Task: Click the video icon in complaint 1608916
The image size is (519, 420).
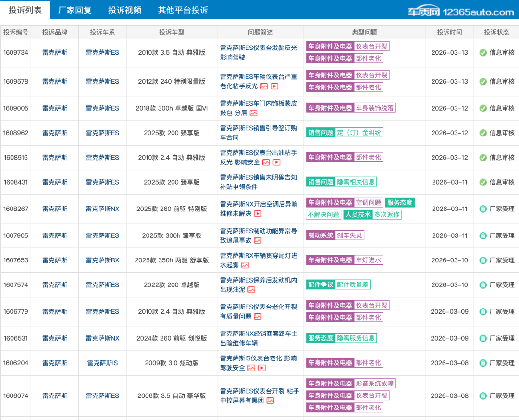Action: tap(276, 162)
